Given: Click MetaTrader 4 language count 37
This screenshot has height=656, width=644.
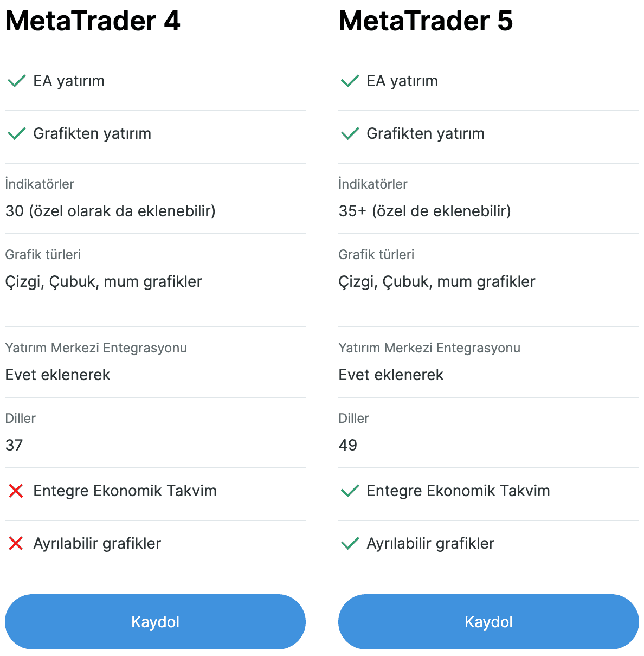Looking at the screenshot, I should (x=14, y=445).
